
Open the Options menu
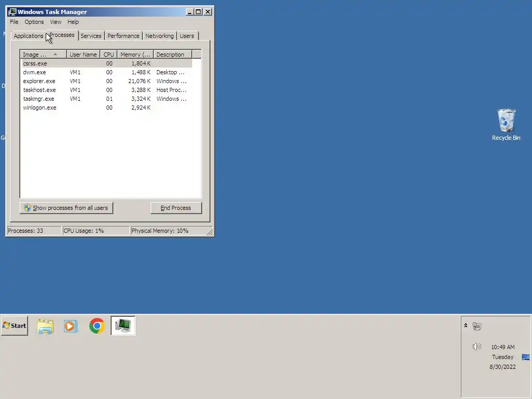34,22
